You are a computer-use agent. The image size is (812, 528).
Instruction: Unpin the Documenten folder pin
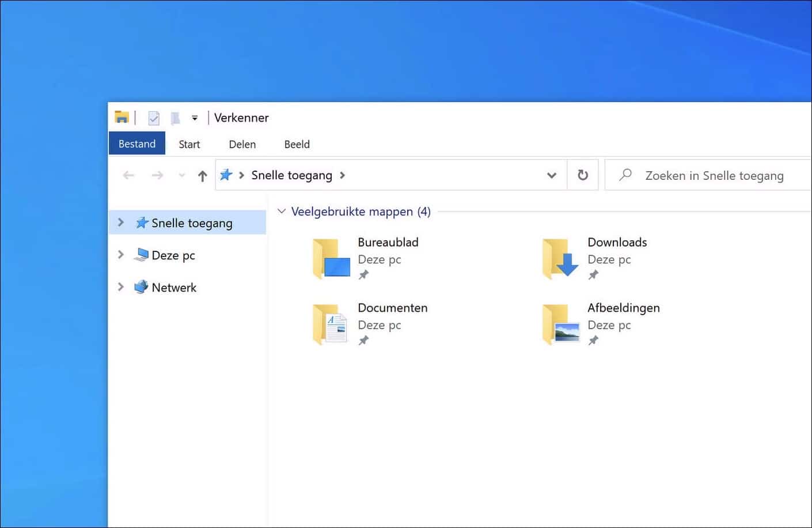(x=363, y=341)
